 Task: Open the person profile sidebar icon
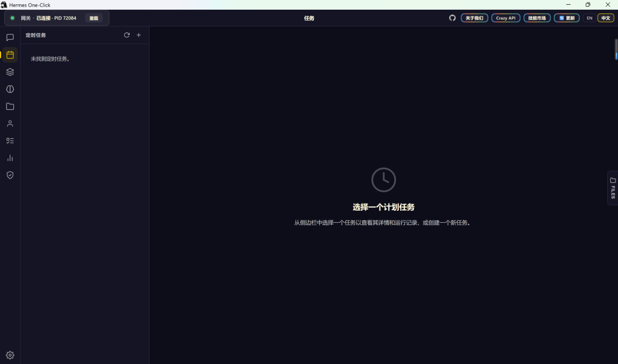click(10, 123)
